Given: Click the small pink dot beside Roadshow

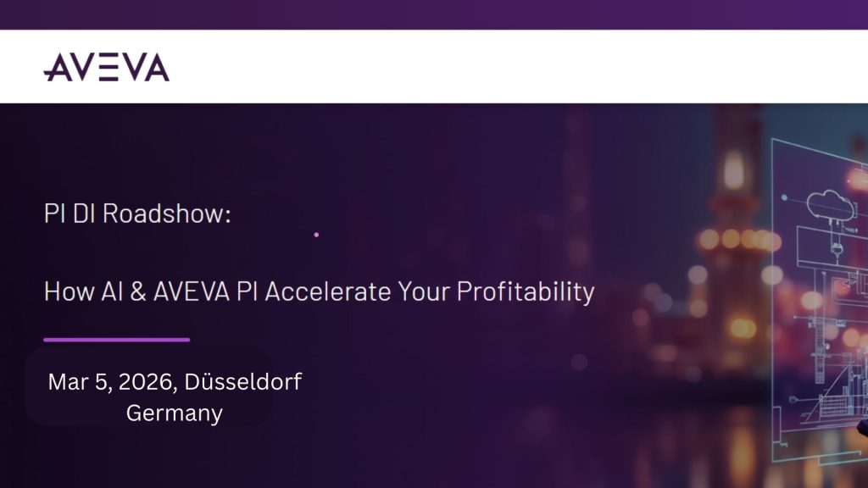Looking at the screenshot, I should [x=316, y=234].
